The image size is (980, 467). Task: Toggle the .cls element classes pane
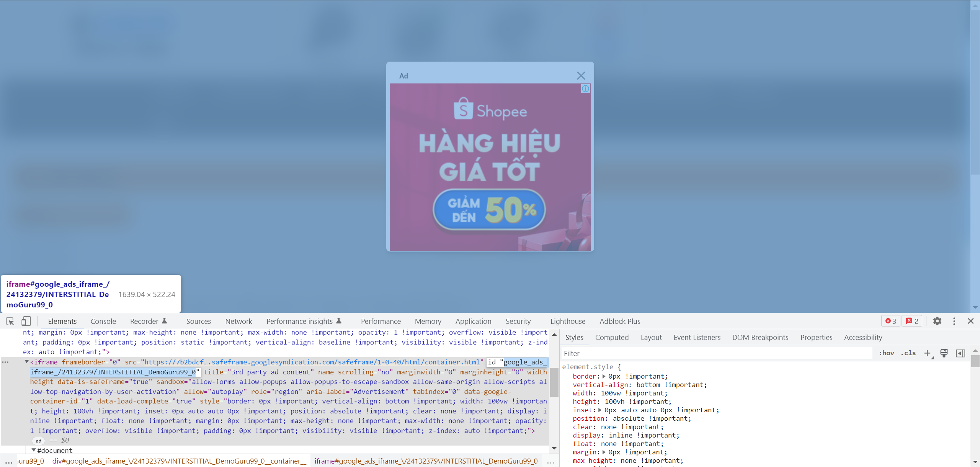coord(908,353)
